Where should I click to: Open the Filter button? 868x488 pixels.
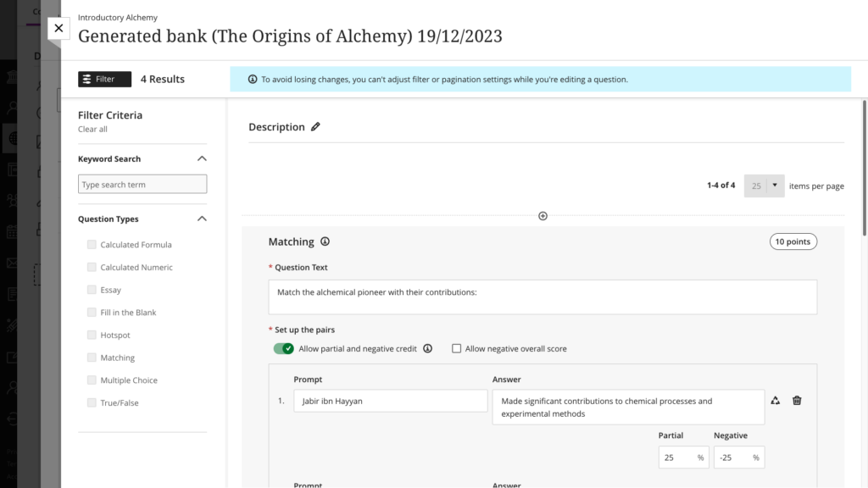(x=104, y=79)
